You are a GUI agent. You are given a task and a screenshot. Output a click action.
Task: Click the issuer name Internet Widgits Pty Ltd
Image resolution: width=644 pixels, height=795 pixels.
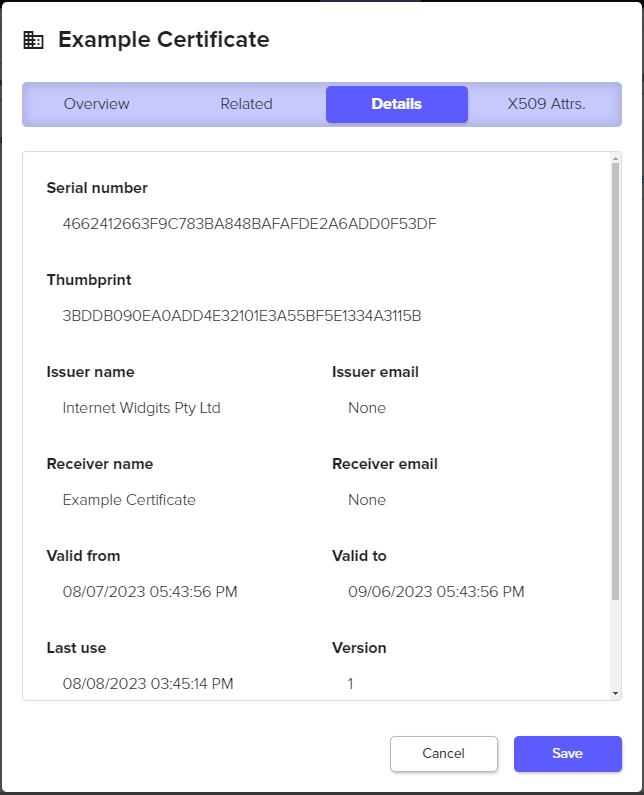pyautogui.click(x=141, y=408)
